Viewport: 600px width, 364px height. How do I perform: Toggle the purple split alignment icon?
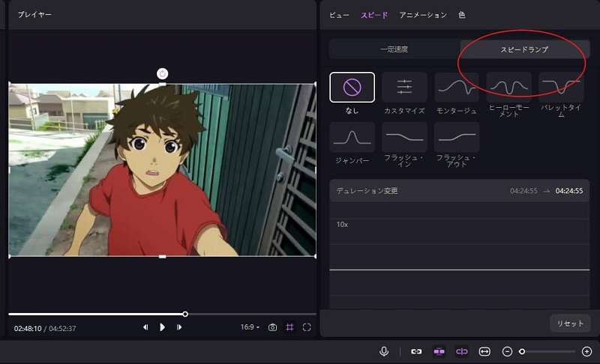click(x=462, y=351)
